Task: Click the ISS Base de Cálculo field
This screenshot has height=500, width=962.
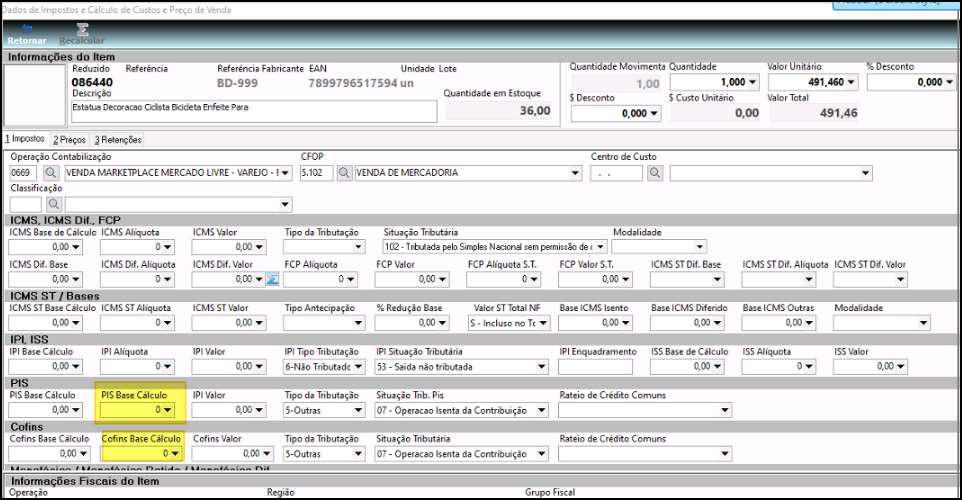Action: point(687,366)
